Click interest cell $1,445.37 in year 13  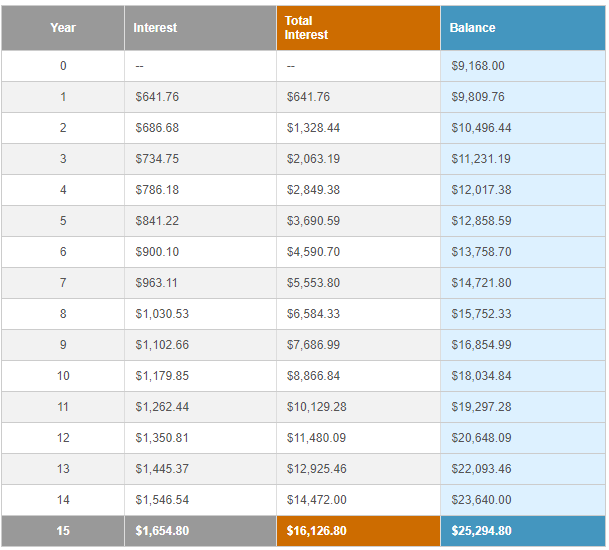(162, 469)
